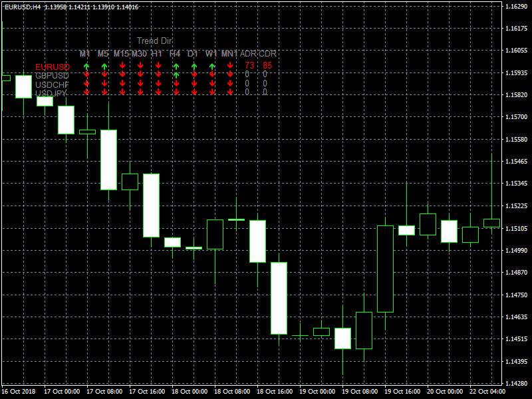Click the last candle with the long upper wick
Image resolution: width=532 pixels, height=399 pixels.
(x=491, y=223)
